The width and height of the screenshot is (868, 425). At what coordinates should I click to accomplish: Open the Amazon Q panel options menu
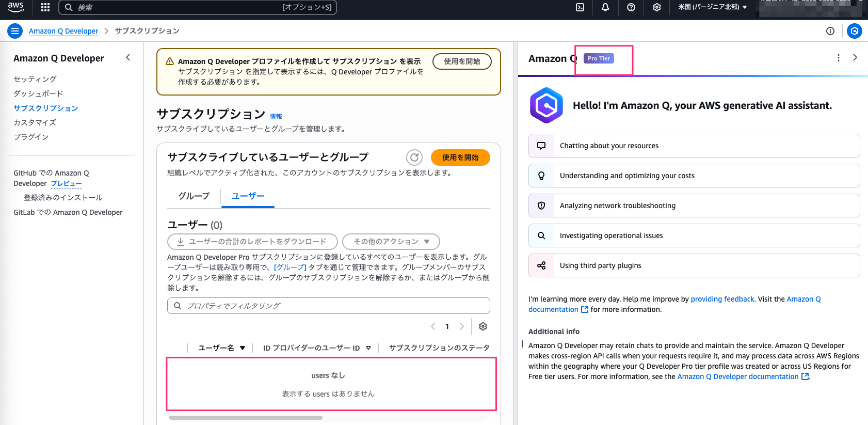point(839,58)
